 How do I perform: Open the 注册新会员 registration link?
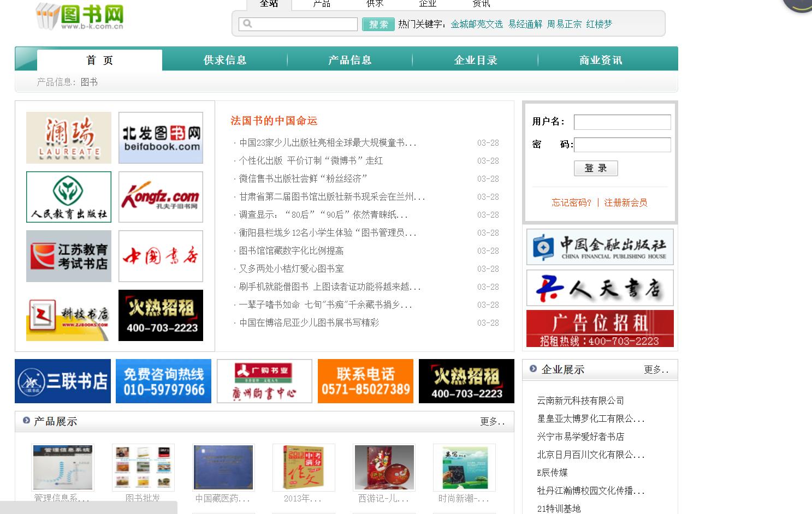coord(626,202)
